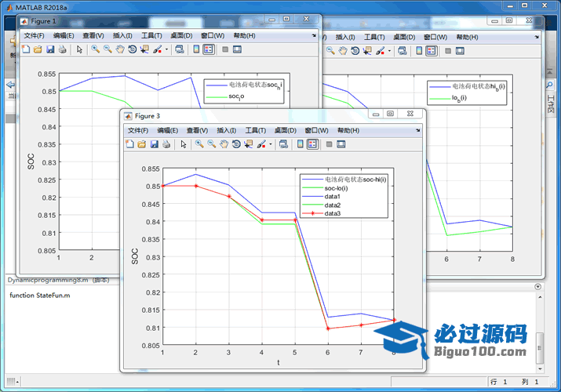Toggle the Edit Plot arrow in Figure 3
Viewport: 561px width, 392px height.
(183, 144)
